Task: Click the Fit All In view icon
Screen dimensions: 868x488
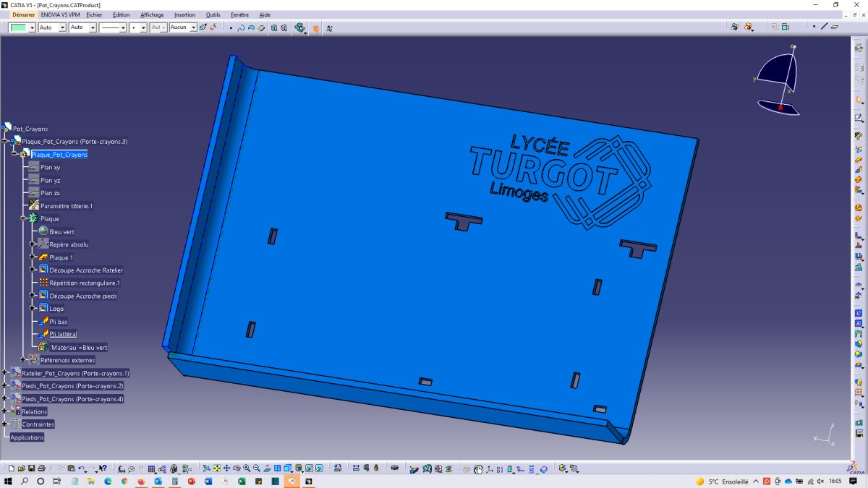Action: (x=216, y=468)
